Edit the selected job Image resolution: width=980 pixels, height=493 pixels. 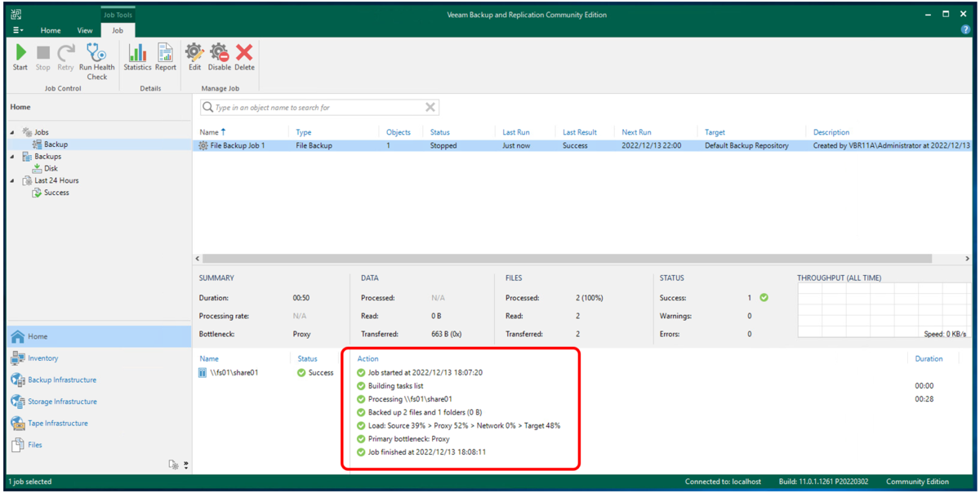194,58
